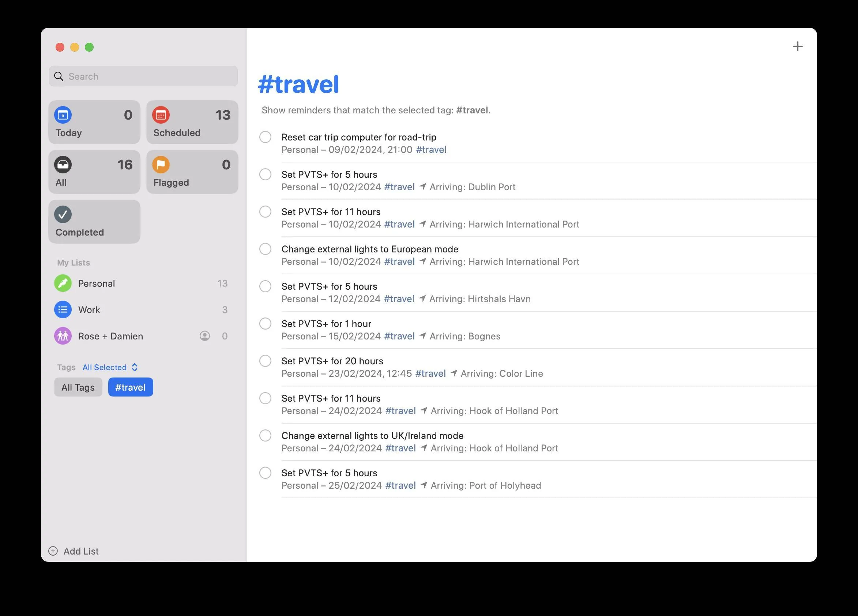Click the blue Work list icon
Image resolution: width=858 pixels, height=616 pixels.
tap(63, 310)
